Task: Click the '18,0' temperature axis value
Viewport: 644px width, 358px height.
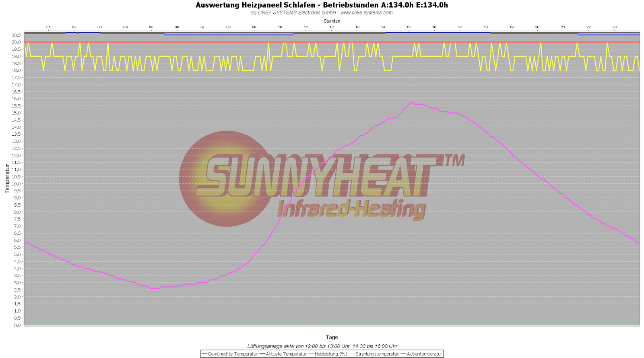Action: coord(16,70)
